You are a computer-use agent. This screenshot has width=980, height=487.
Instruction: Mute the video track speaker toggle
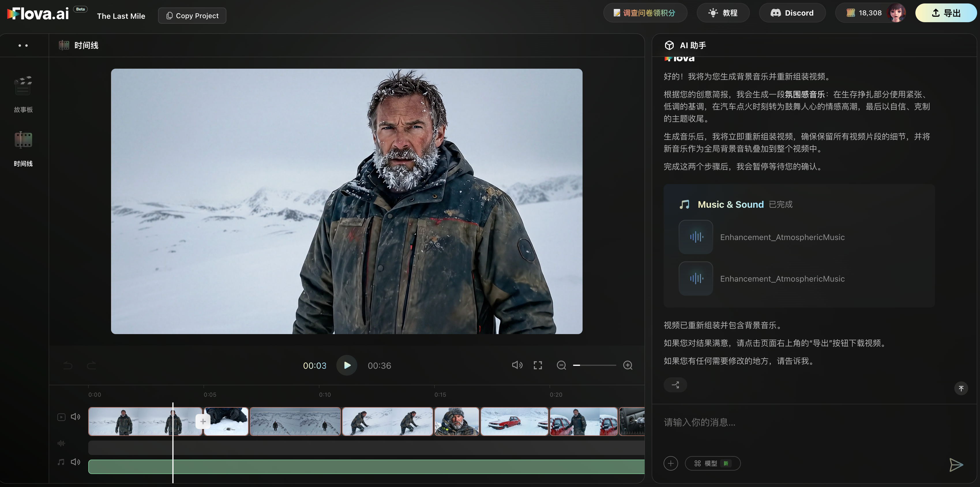coord(75,417)
